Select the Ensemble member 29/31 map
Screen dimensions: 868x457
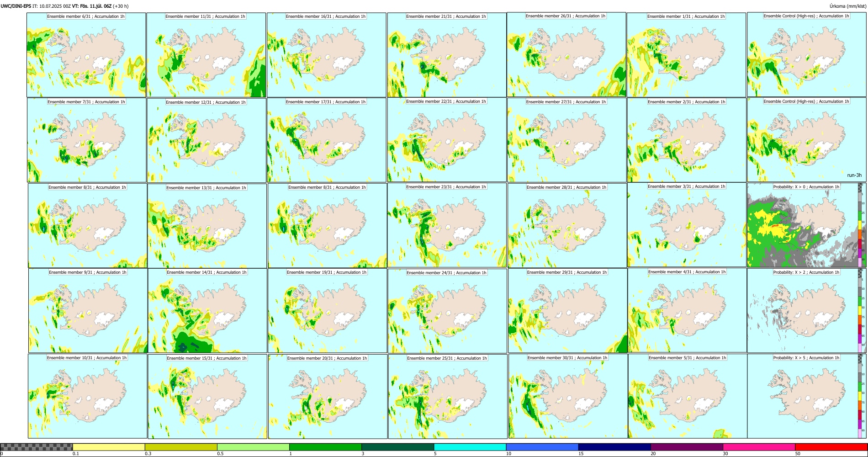(567, 311)
